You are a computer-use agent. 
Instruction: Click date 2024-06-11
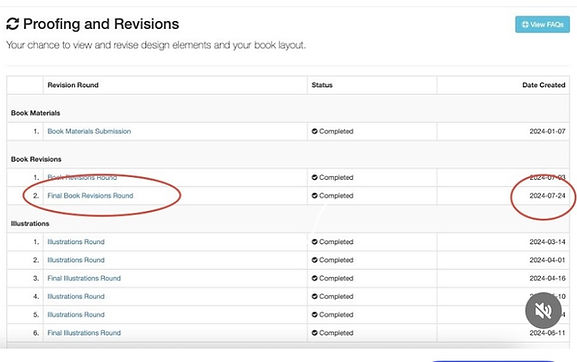pyautogui.click(x=547, y=333)
